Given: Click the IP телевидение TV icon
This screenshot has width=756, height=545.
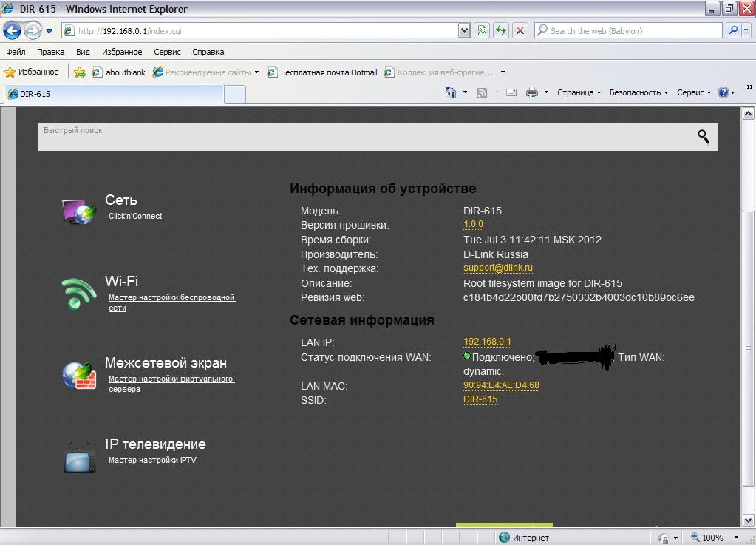Looking at the screenshot, I should click(79, 457).
